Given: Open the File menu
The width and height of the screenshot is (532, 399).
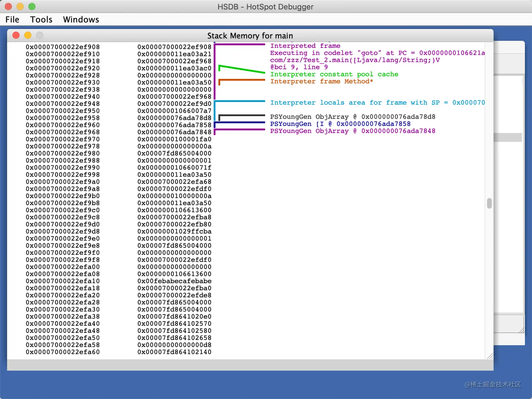Looking at the screenshot, I should pyautogui.click(x=12, y=20).
